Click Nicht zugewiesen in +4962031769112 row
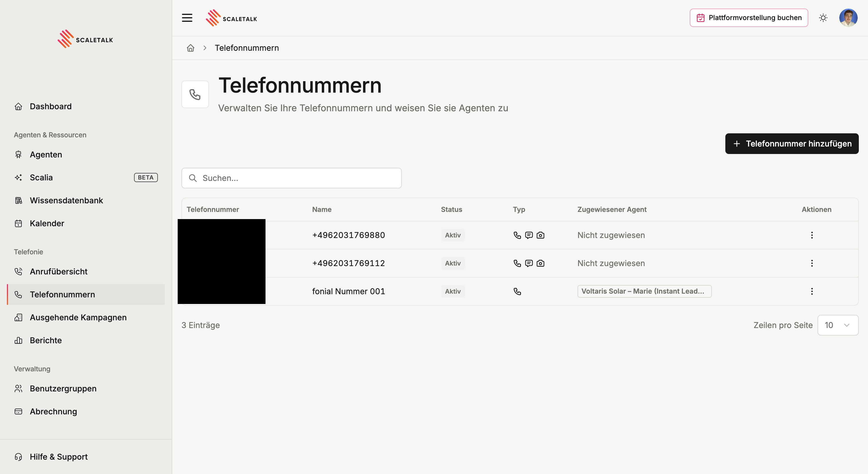868x474 pixels. (611, 263)
